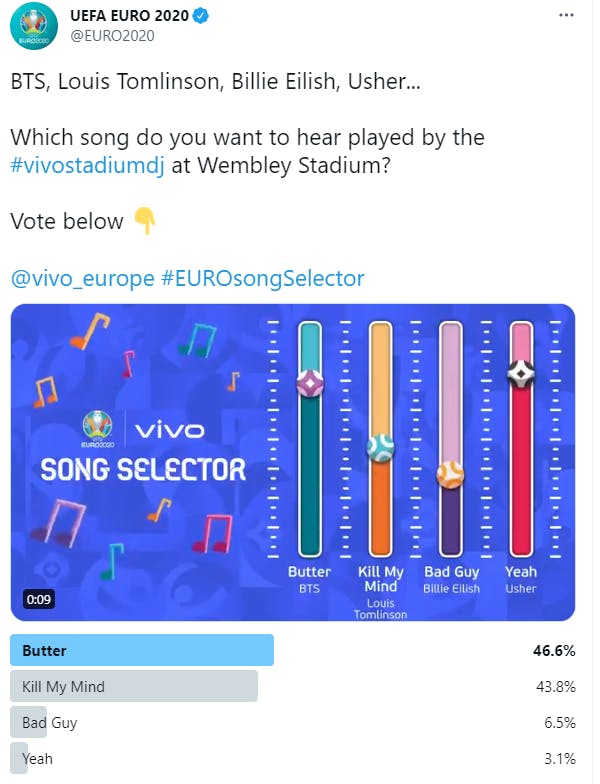This screenshot has width=600, height=784.
Task: Click the Butter slider knob
Action: click(310, 384)
